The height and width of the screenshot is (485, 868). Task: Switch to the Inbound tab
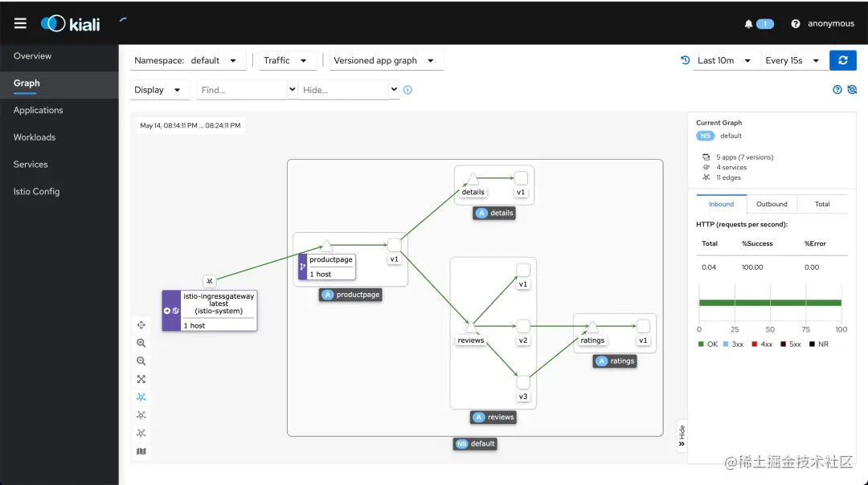tap(721, 204)
